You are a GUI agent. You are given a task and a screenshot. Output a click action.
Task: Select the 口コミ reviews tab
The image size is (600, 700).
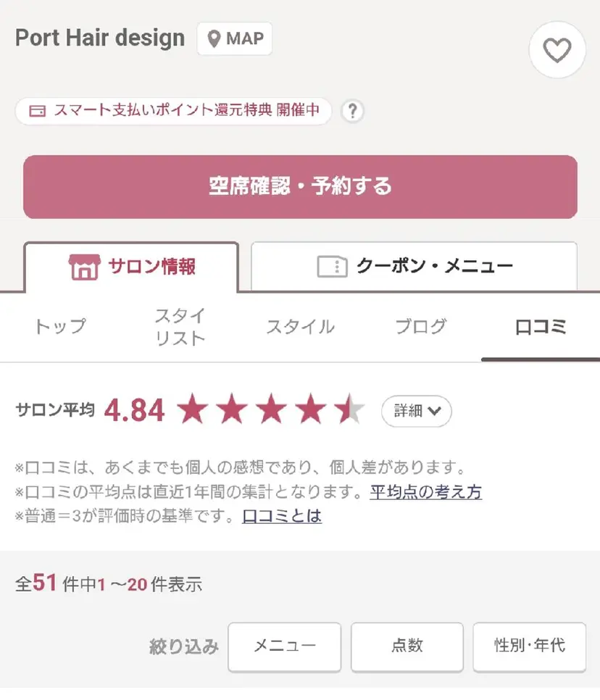(540, 326)
